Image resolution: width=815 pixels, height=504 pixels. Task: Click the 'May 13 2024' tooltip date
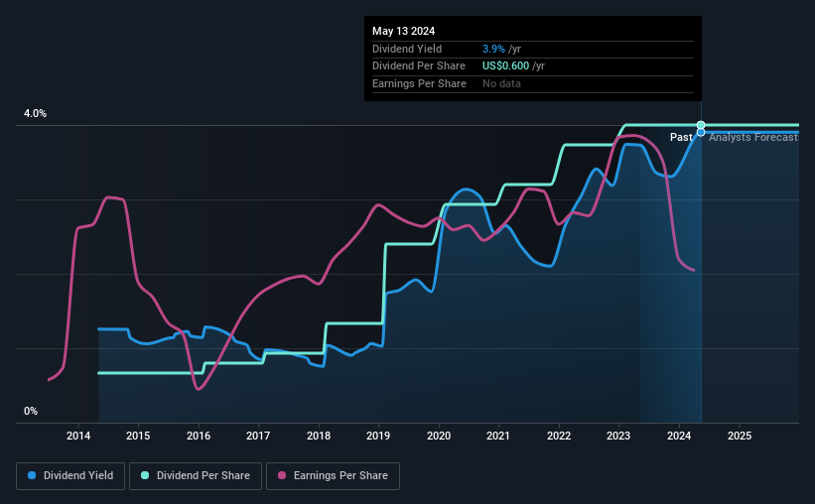point(403,31)
